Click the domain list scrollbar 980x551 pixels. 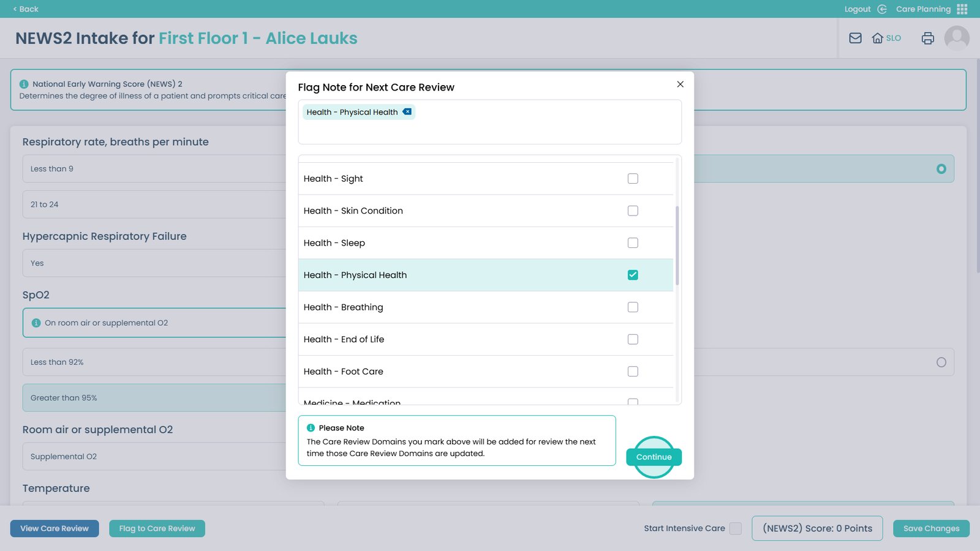click(677, 245)
